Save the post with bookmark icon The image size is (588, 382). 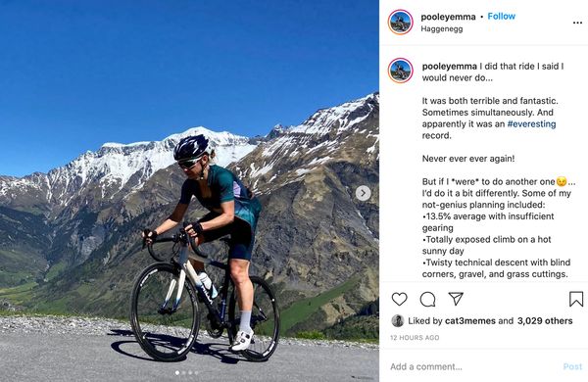(x=576, y=299)
